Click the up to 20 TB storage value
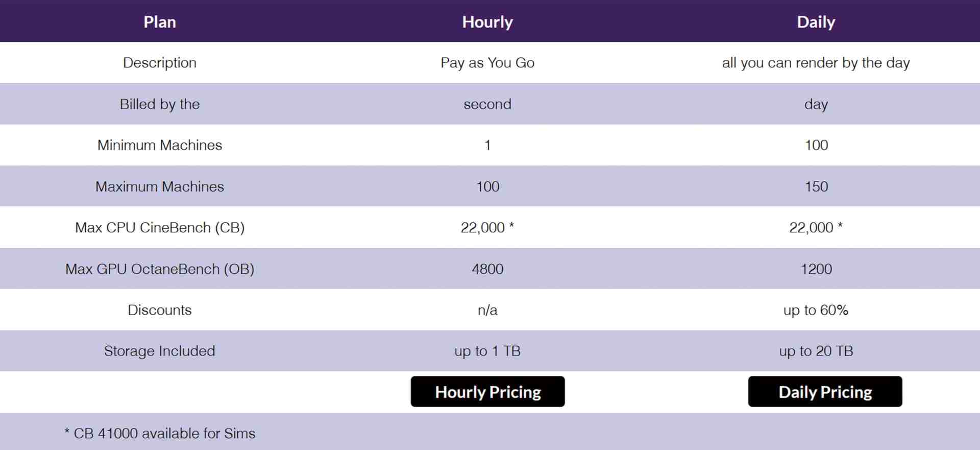Image resolution: width=980 pixels, height=450 pixels. (816, 351)
